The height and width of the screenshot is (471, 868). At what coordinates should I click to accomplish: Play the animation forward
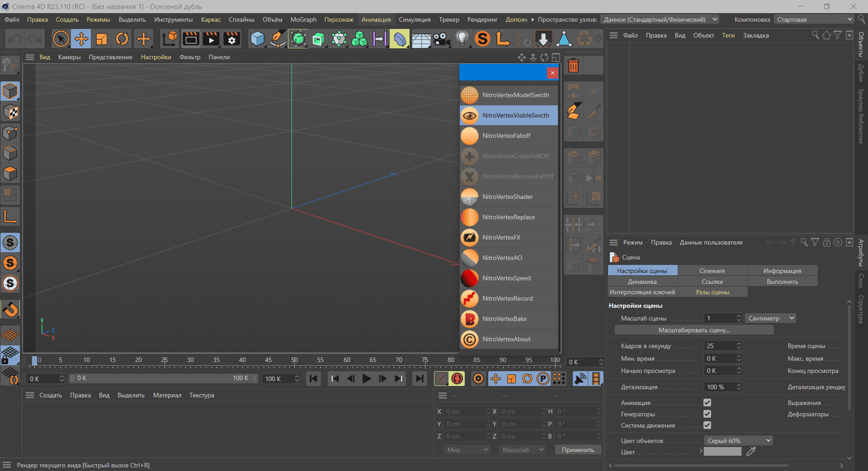coord(367,379)
